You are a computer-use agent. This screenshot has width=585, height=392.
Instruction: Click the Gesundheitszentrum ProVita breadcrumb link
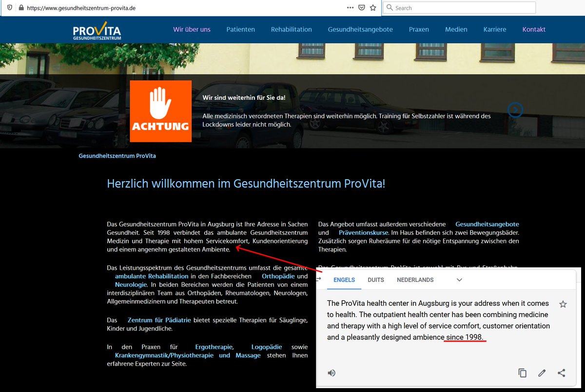tap(117, 156)
